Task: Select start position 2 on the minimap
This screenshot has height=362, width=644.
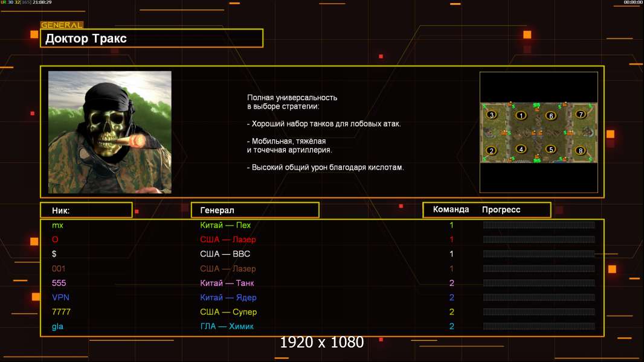Action: [491, 150]
